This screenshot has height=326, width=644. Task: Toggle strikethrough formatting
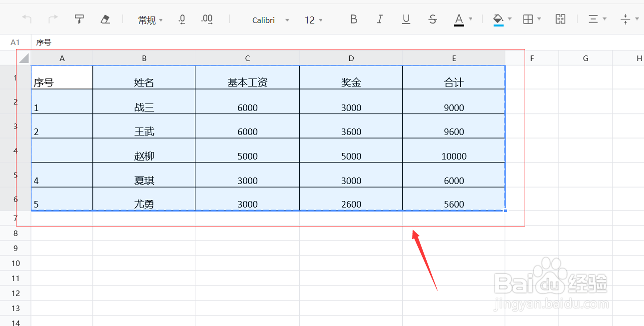coord(432,19)
